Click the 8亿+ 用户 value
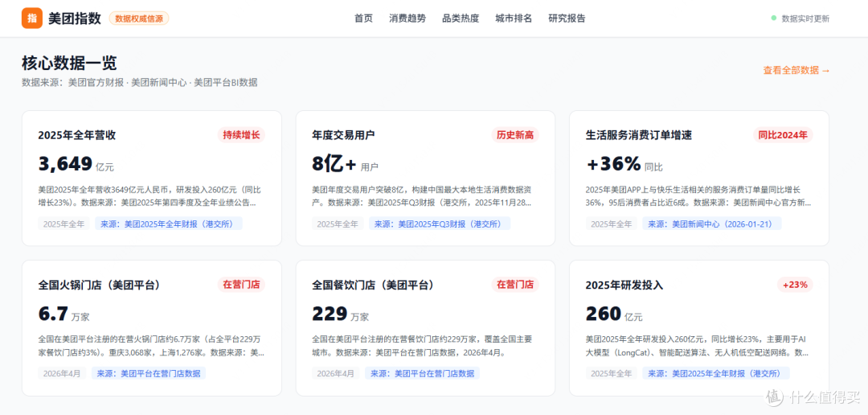The image size is (868, 415). pos(346,164)
